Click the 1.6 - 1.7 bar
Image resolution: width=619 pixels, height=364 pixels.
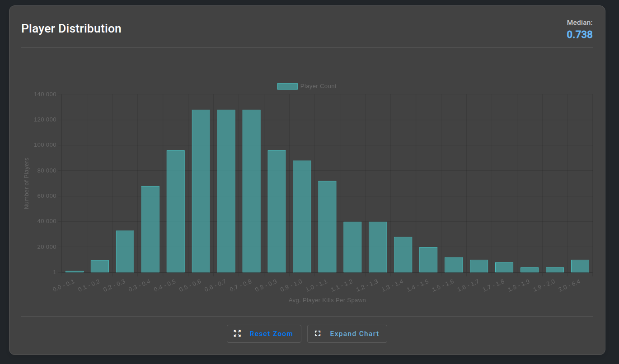(479, 266)
